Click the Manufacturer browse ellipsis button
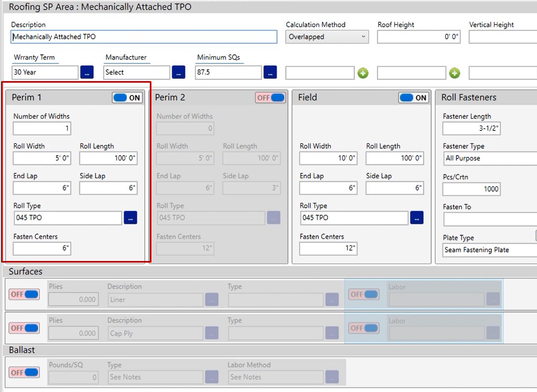The image size is (537, 392). pyautogui.click(x=179, y=72)
